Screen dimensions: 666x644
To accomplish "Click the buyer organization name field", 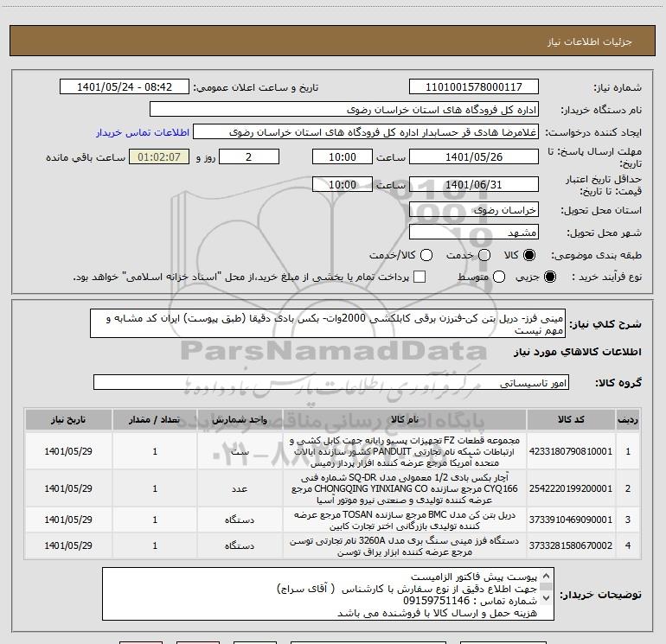I will (344, 110).
